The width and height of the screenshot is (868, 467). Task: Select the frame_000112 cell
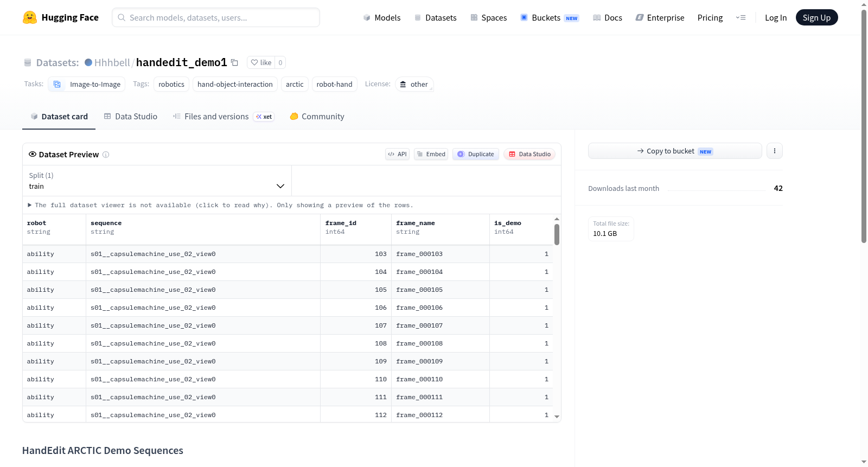(x=441, y=415)
